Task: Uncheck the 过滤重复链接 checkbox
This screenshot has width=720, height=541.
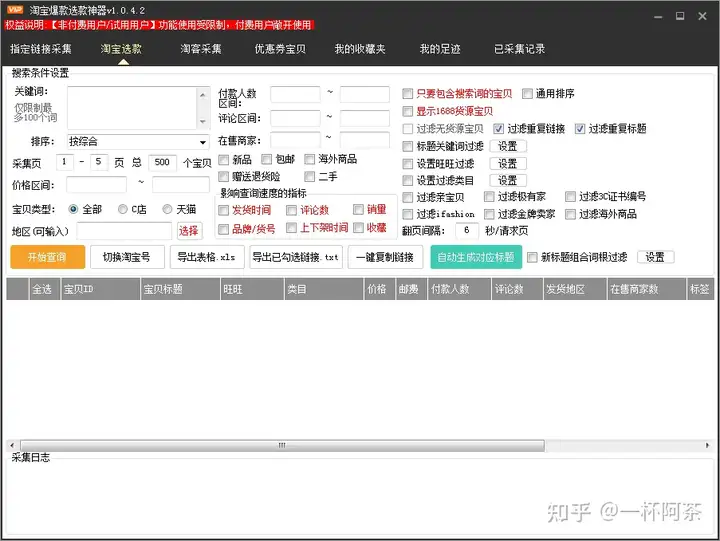Action: [499, 129]
